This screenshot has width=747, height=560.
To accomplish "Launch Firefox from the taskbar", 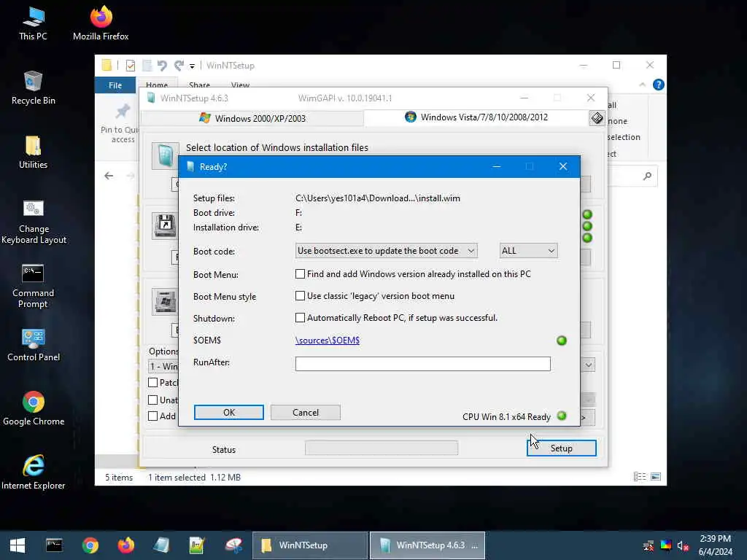I will pos(125,545).
